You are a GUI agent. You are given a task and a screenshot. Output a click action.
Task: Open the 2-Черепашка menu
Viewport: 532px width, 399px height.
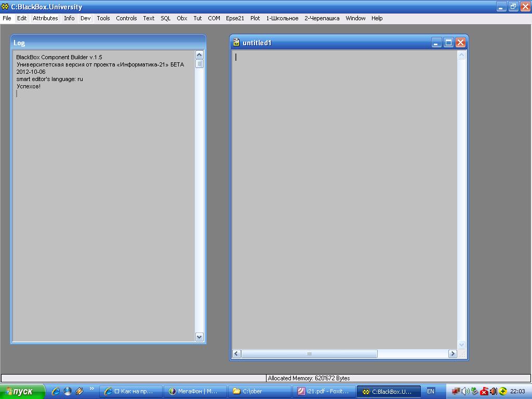point(322,18)
